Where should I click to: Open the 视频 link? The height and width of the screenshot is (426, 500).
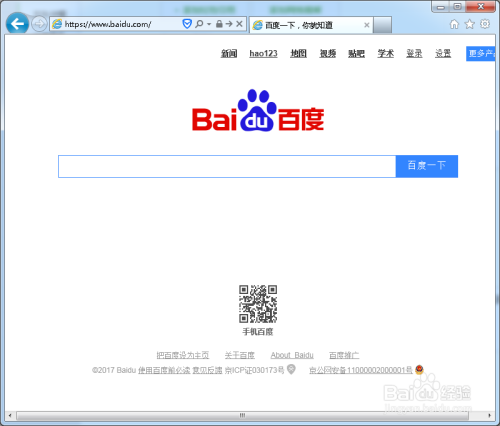328,53
